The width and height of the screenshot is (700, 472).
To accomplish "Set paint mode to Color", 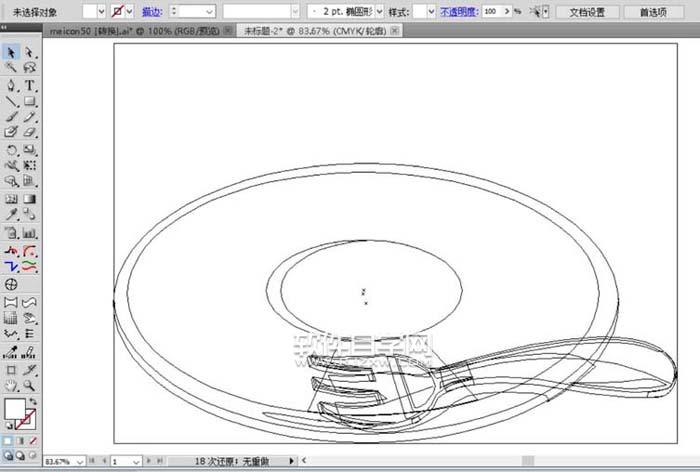I will 8,441.
